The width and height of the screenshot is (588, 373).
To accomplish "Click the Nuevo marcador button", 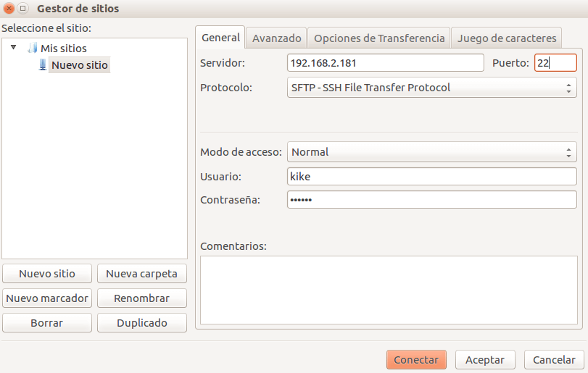I will tap(47, 298).
